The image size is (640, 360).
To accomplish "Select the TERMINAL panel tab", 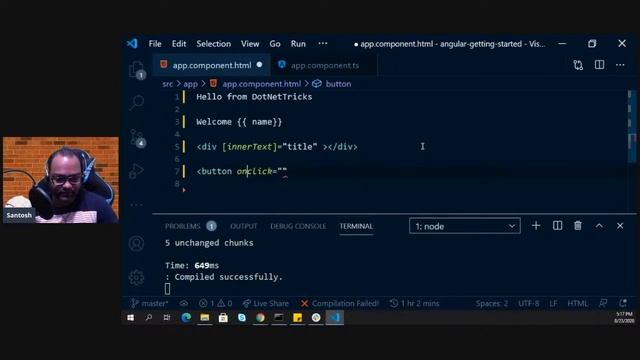I will pos(356,226).
